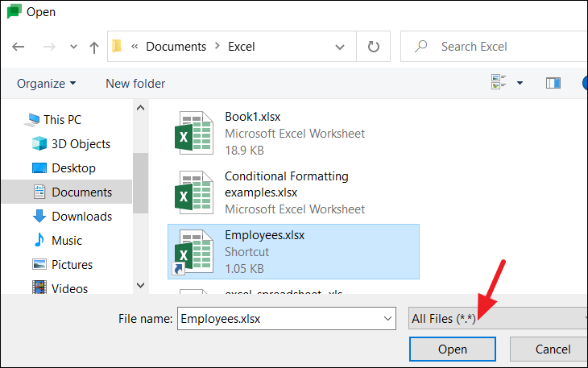The width and height of the screenshot is (588, 368).
Task: Go to Desktop in sidebar
Action: click(x=64, y=167)
